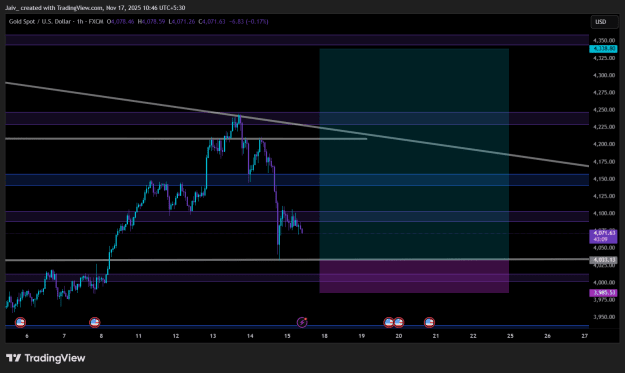This screenshot has width=625, height=373.
Task: Select the green profit zone of the long position
Action: pyautogui.click(x=414, y=153)
